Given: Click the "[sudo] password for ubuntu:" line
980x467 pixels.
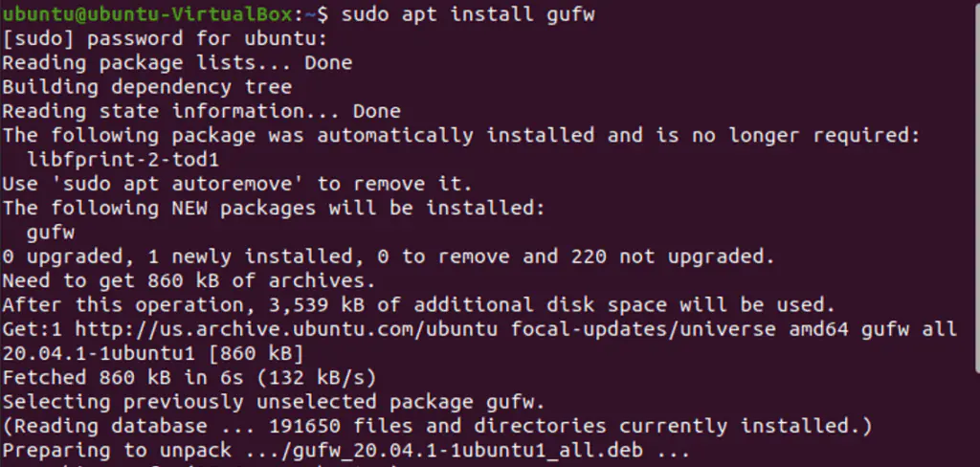Looking at the screenshot, I should pyautogui.click(x=165, y=39).
